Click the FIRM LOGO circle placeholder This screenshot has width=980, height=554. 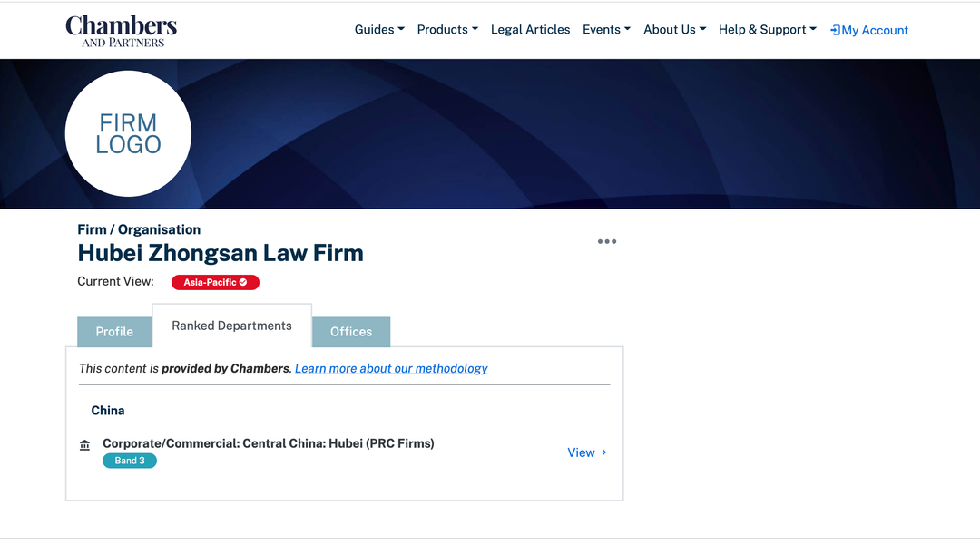(128, 134)
